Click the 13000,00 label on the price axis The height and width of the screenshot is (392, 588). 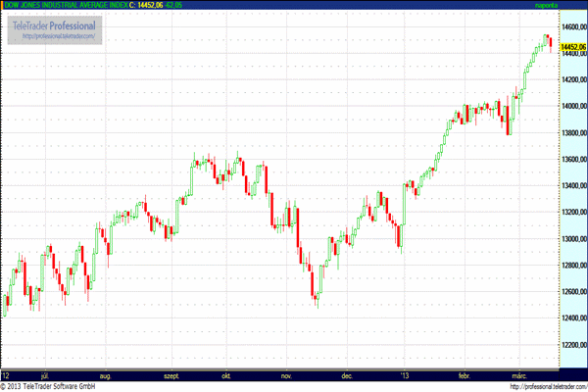click(572, 238)
